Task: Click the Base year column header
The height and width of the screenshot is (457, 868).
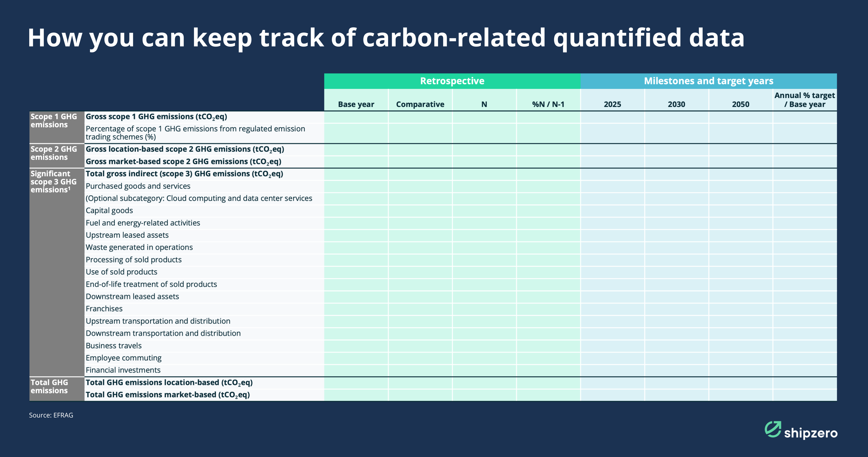Action: tap(356, 104)
